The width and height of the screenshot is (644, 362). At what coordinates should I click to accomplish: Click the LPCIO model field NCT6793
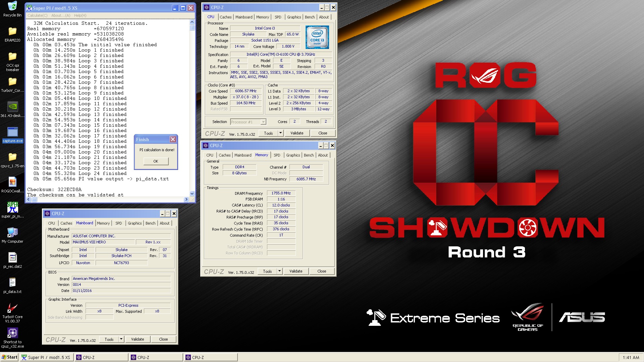(x=121, y=263)
